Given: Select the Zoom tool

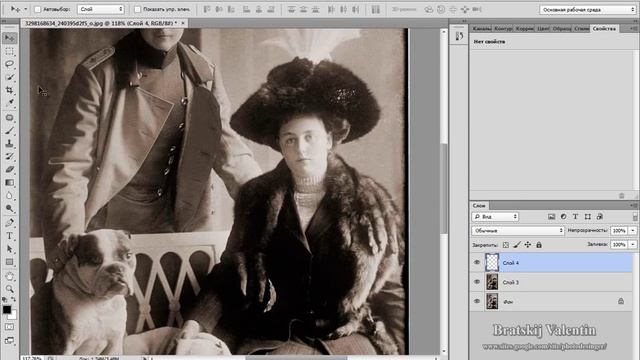Looking at the screenshot, I should point(9,289).
